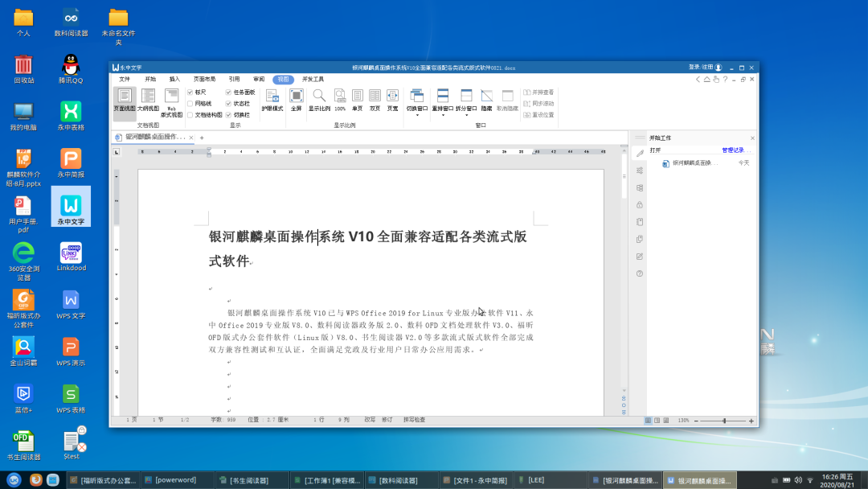The image size is (868, 489).
Task: Click help circle icon in task pane sidebar
Action: pyautogui.click(x=640, y=273)
